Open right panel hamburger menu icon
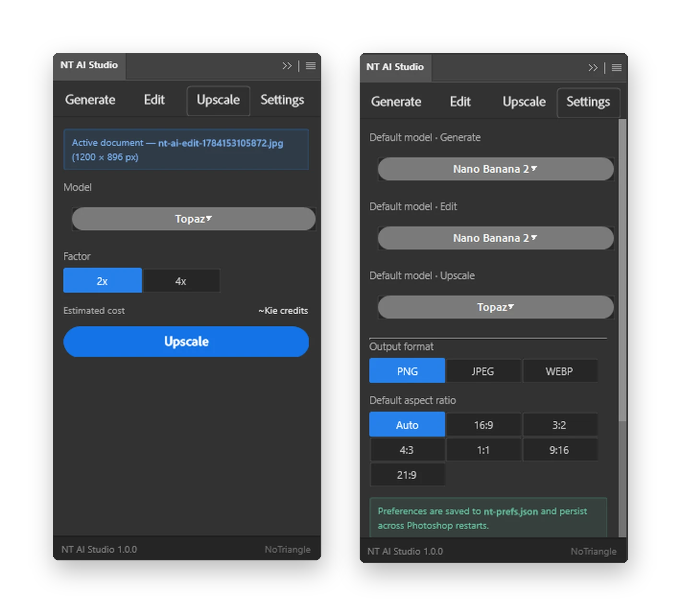This screenshot has width=681, height=616. click(617, 68)
